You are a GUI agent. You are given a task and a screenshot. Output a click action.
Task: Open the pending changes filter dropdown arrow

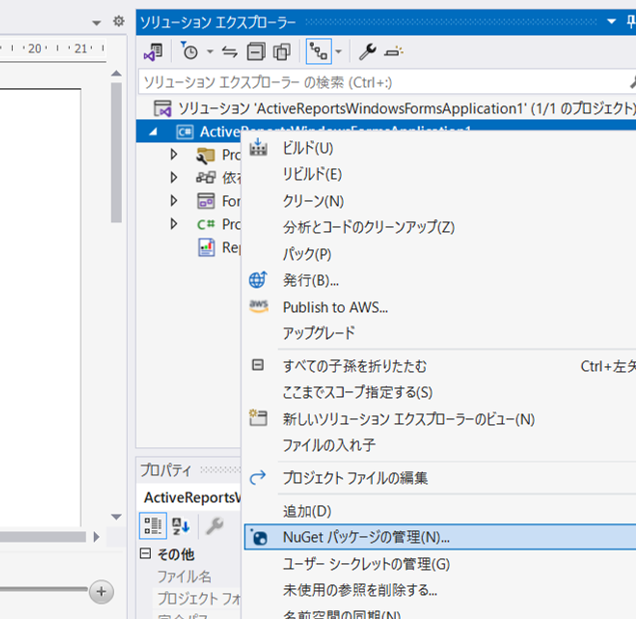[210, 52]
